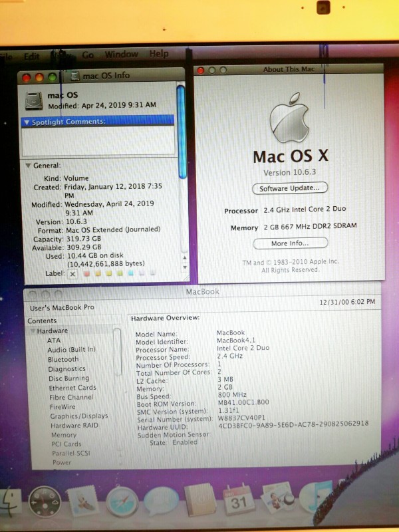Open the Help menu
Image resolution: width=399 pixels, height=532 pixels.
[x=159, y=53]
